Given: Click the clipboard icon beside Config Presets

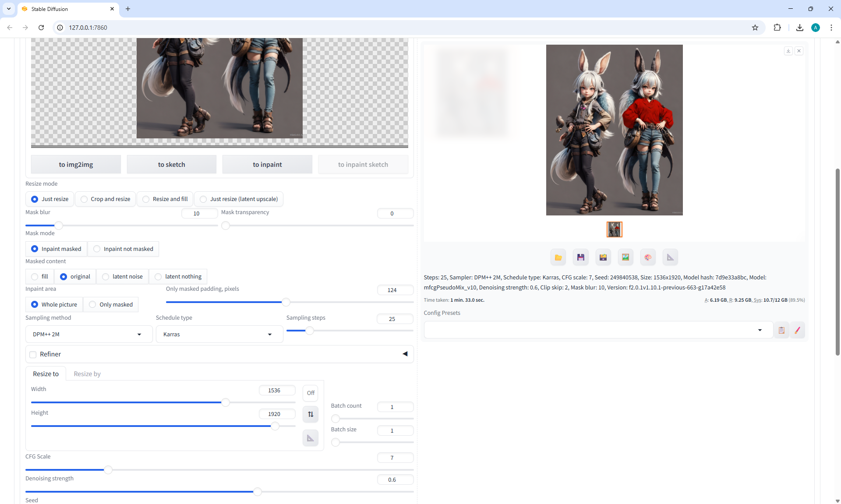Looking at the screenshot, I should coord(781,330).
